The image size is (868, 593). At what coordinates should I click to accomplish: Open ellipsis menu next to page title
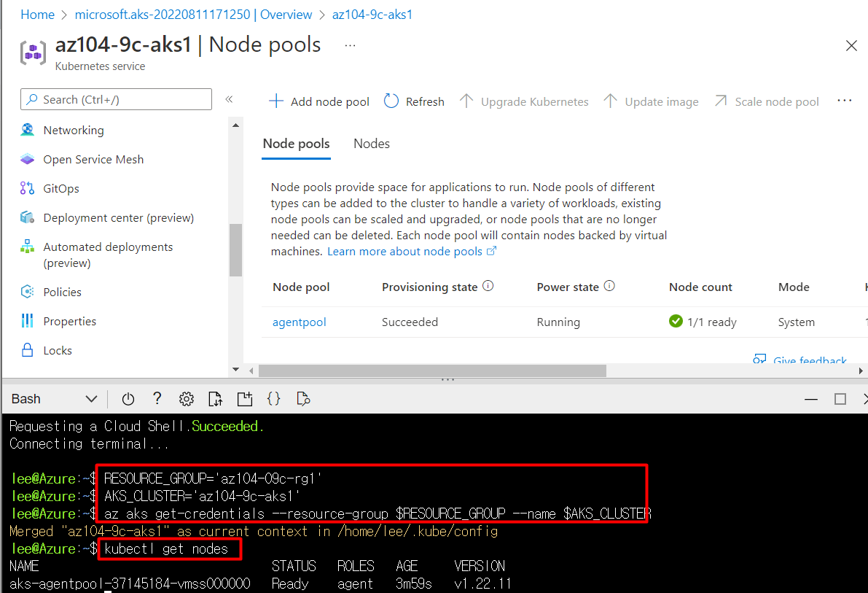click(350, 45)
